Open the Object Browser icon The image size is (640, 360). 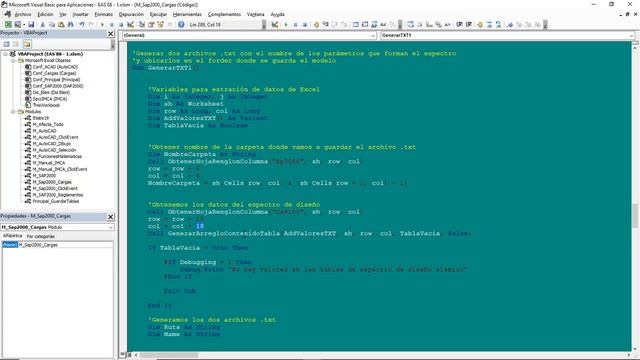[160, 24]
